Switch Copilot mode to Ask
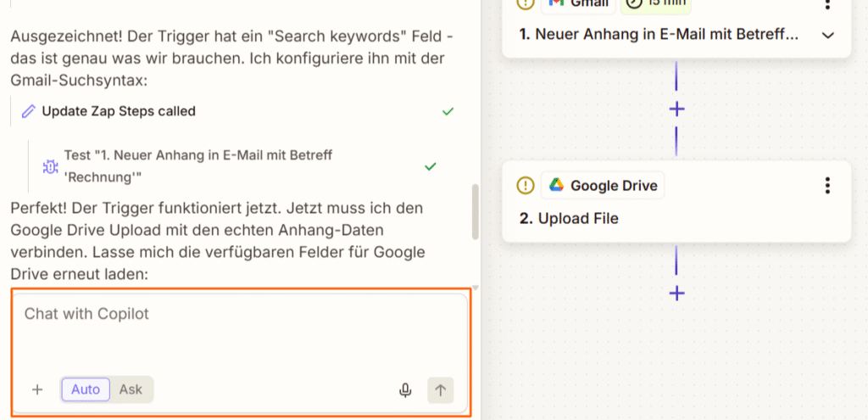868x420 pixels. (131, 389)
